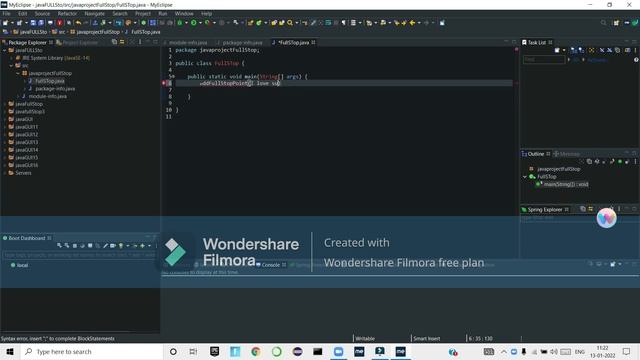This screenshot has height=360, width=640.
Task: Click the red V toolbar icon
Action: 60,23
